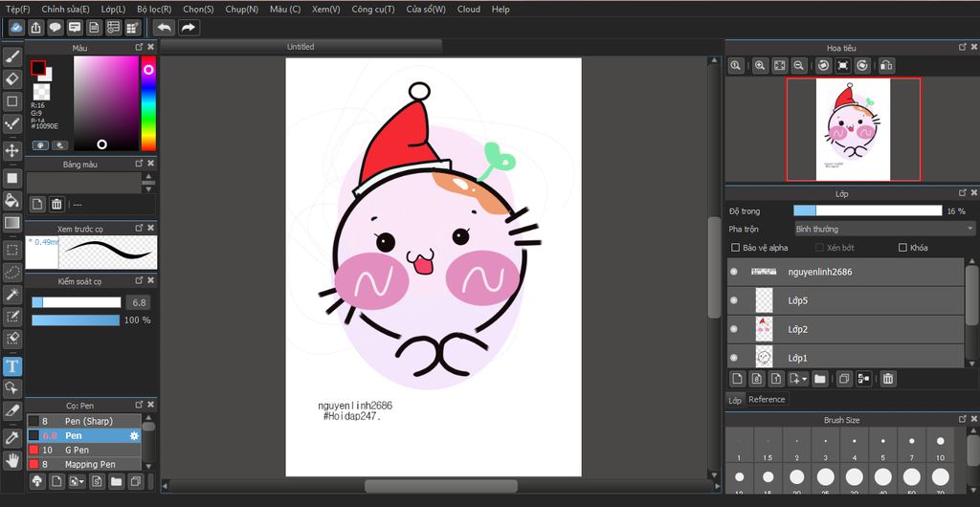Click the Bảng màu list down arrow
The width and height of the screenshot is (980, 507).
(148, 188)
